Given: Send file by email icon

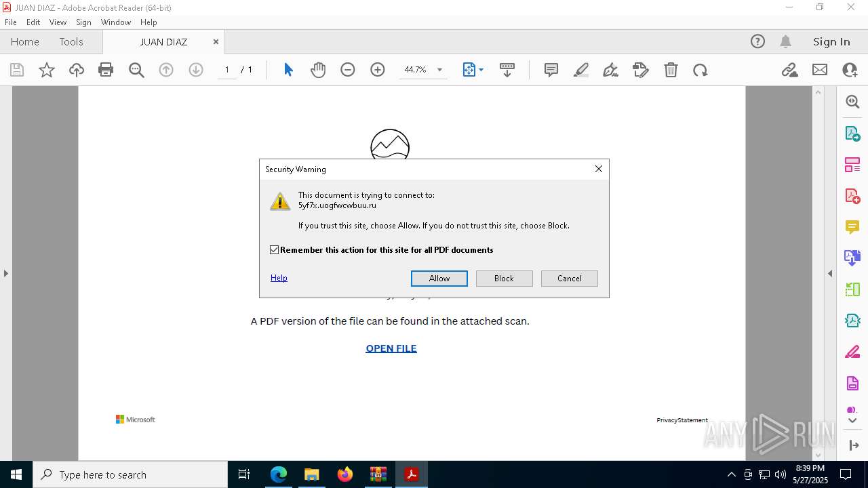Looking at the screenshot, I should (820, 70).
